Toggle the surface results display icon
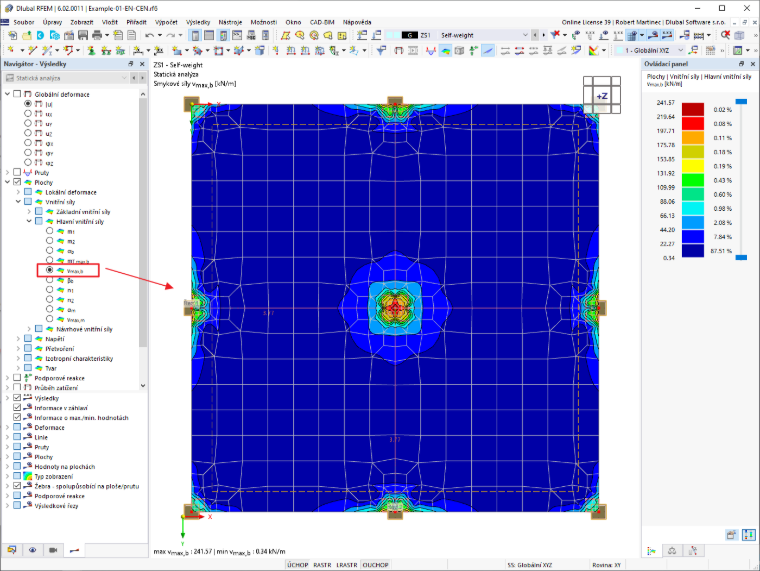760x571 pixels. pos(445,50)
